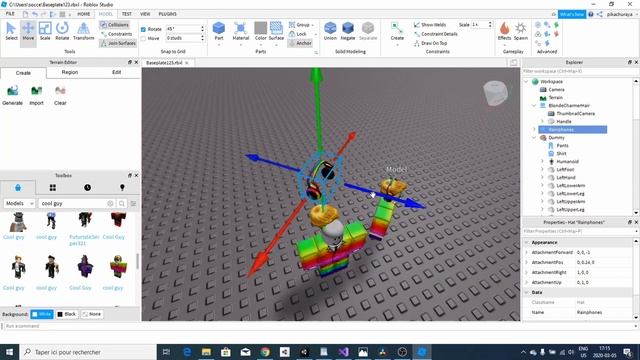The image size is (640, 360).
Task: Open the Models category dropdown in Toolbox
Action: tap(19, 203)
